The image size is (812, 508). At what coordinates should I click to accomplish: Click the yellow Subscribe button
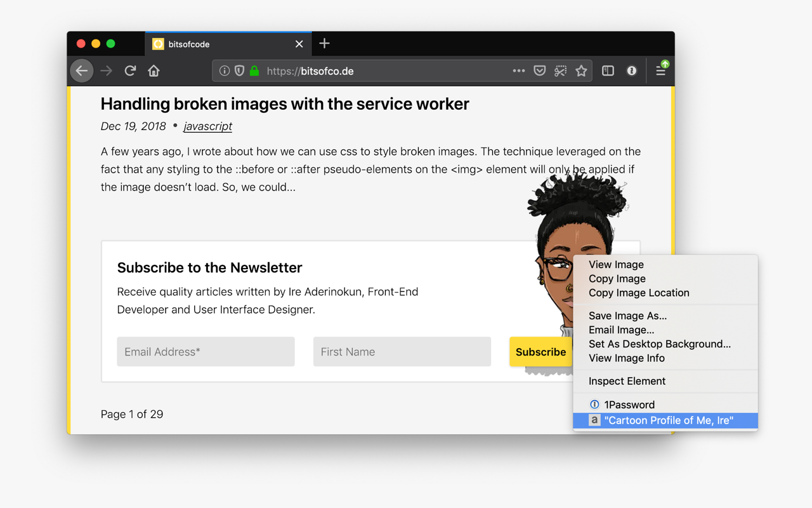click(540, 352)
